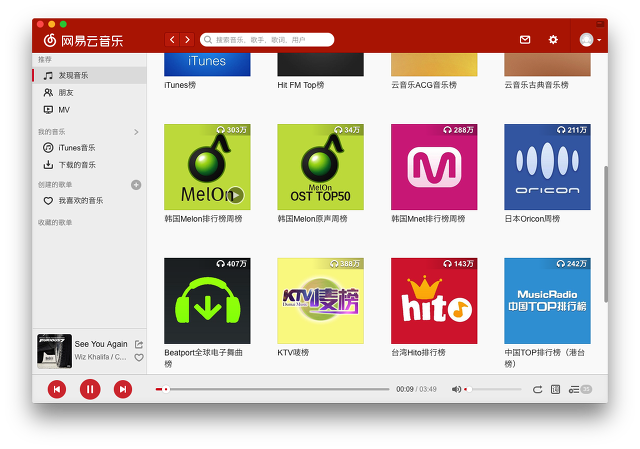This screenshot has width=640, height=449.
Task: Pause the current playback
Action: [x=90, y=389]
